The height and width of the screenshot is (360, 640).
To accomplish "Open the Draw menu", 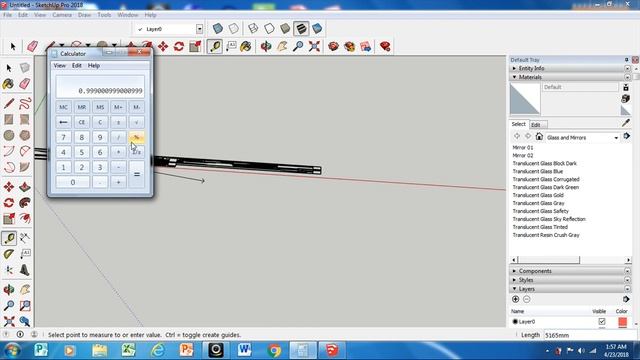I will click(84, 15).
